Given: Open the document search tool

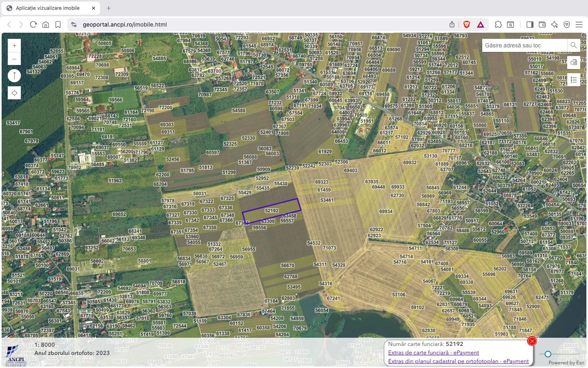Looking at the screenshot, I should (x=574, y=63).
